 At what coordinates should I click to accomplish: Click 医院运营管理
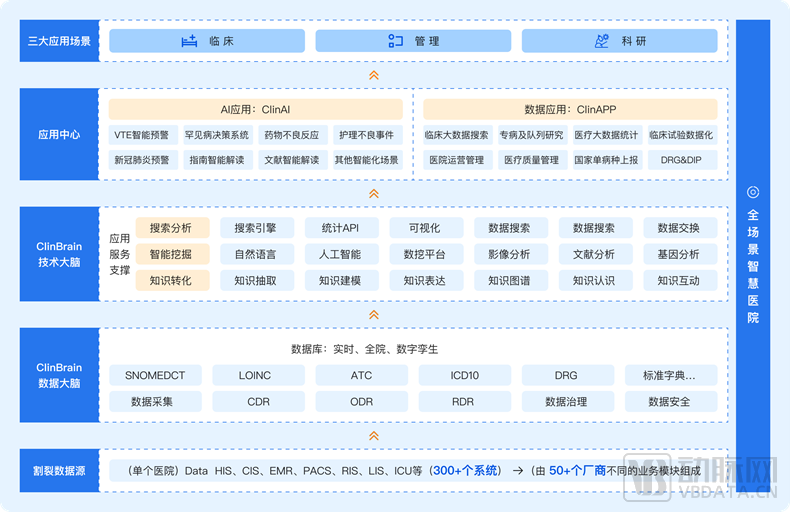pyautogui.click(x=458, y=160)
